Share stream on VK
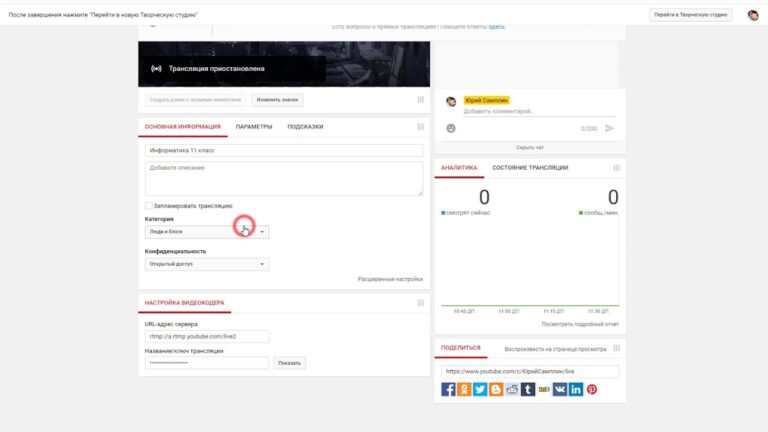Viewport: 768px width, 432px height. point(560,389)
